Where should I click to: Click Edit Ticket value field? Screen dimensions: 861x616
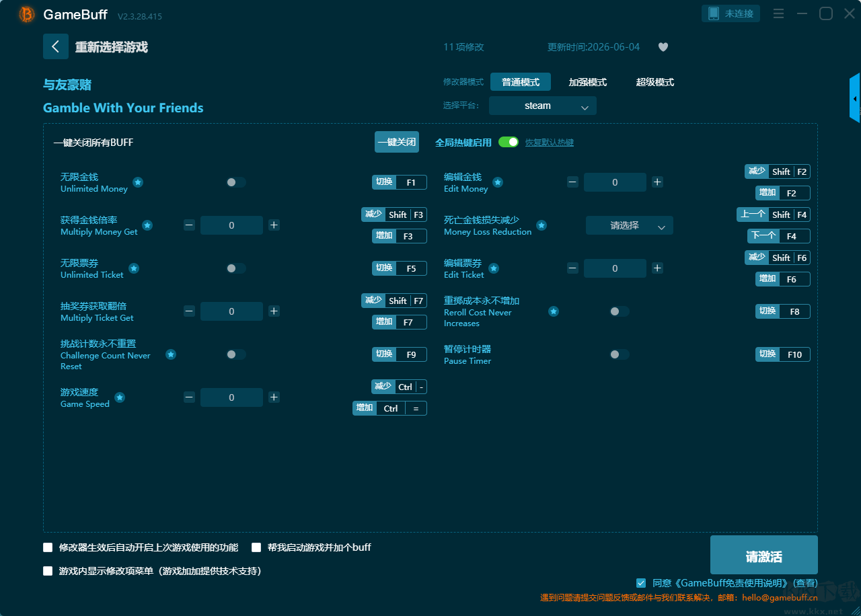pos(615,268)
